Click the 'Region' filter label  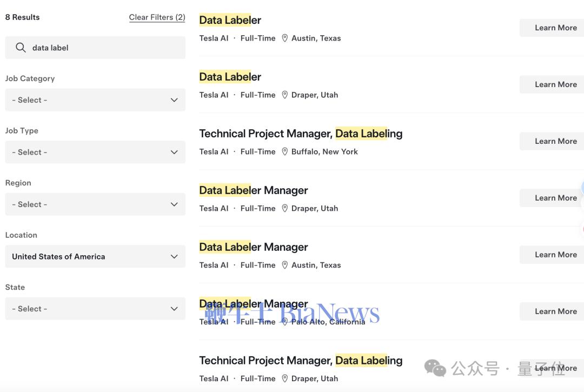[18, 183]
